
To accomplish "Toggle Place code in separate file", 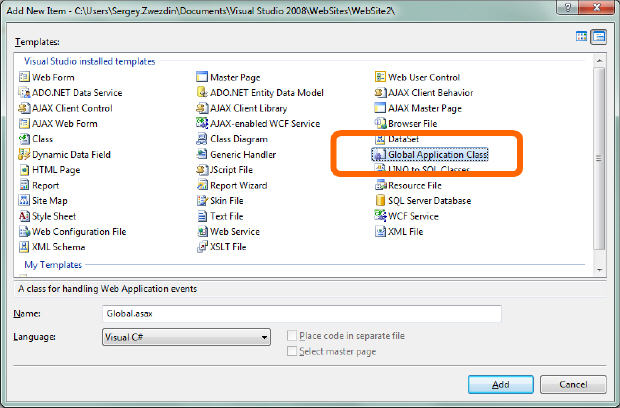I will click(292, 336).
